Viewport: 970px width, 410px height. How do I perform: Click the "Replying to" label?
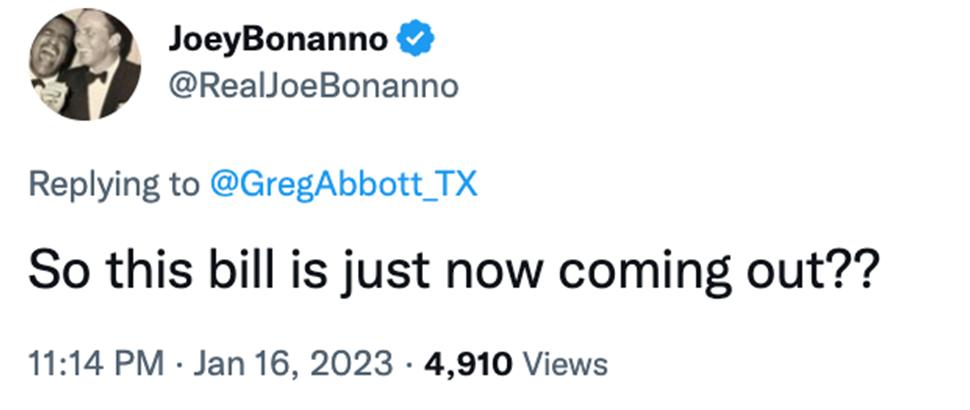coord(114,184)
